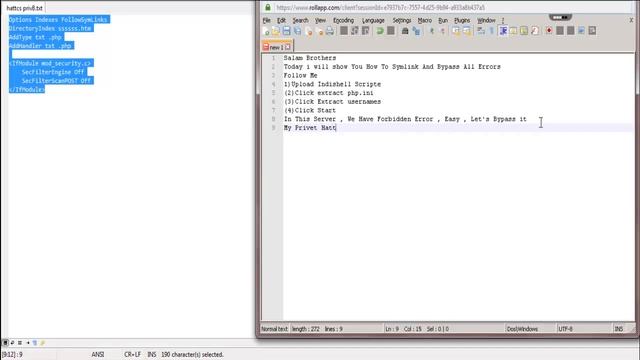Viewport: 640px width, 360px height.
Task: Click the 'SecFilterEngine Off' line in the left editor
Action: click(53, 72)
